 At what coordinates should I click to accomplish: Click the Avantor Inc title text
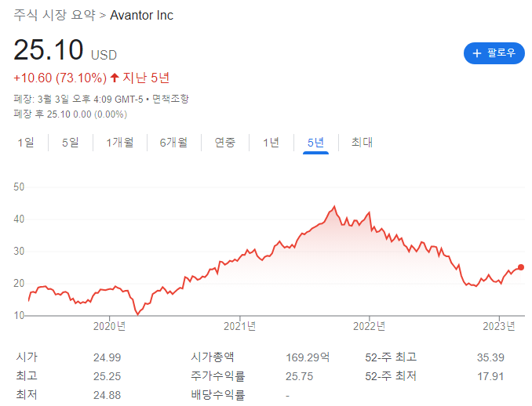[x=141, y=15]
